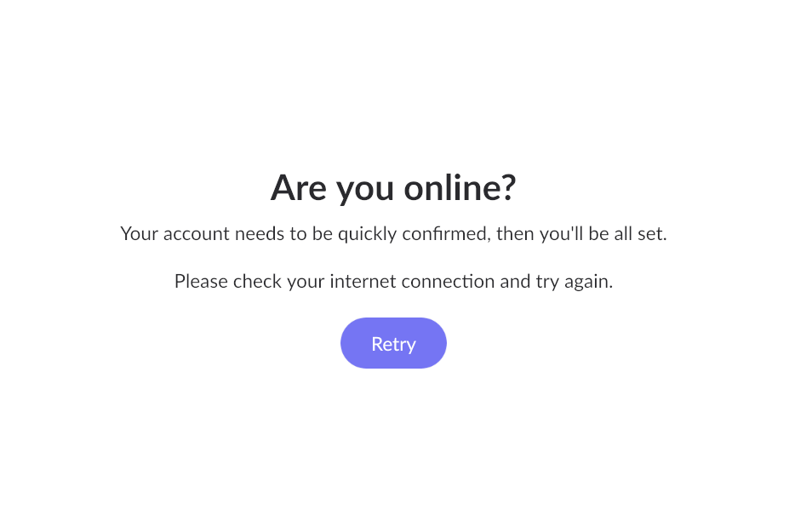Select the purple Retry pill button

(393, 343)
